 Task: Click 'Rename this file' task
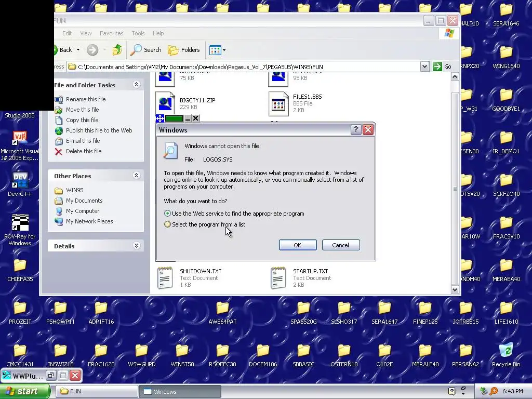click(x=86, y=99)
